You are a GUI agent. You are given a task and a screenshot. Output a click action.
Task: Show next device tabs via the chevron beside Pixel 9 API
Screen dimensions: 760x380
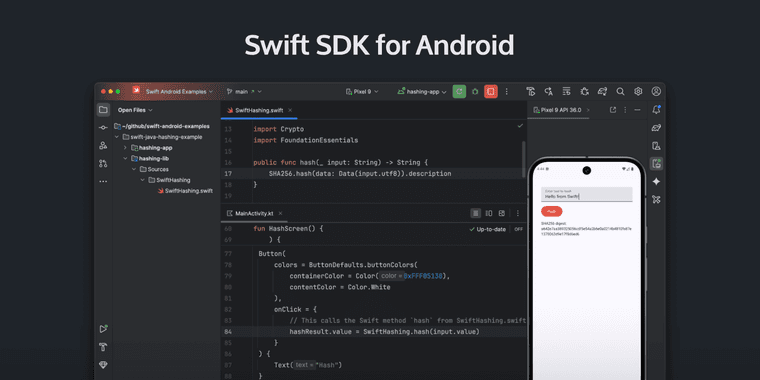(588, 110)
